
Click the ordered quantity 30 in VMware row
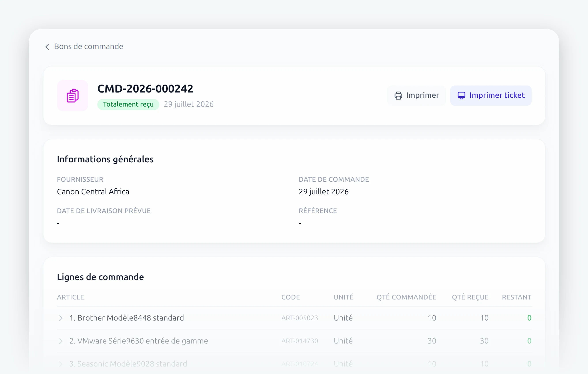432,341
